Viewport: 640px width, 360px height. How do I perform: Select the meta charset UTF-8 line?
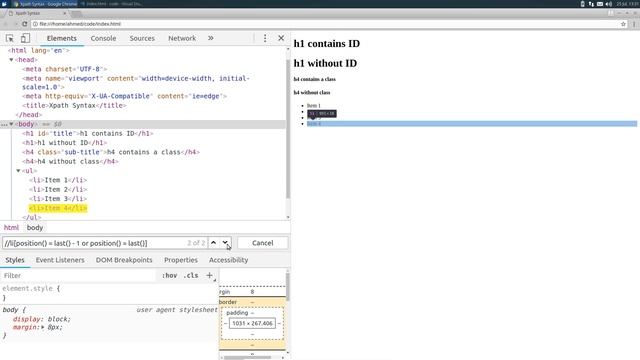(x=64, y=69)
